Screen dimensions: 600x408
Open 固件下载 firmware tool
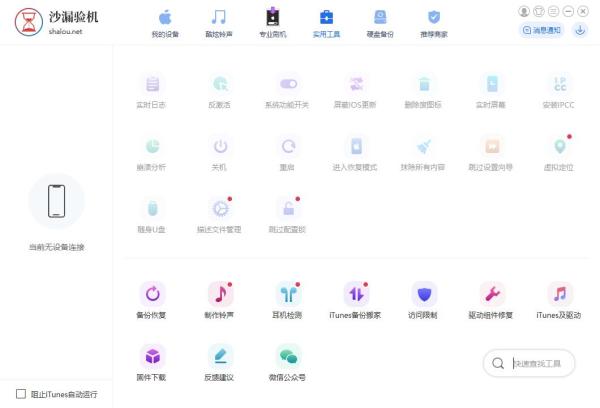coord(152,364)
